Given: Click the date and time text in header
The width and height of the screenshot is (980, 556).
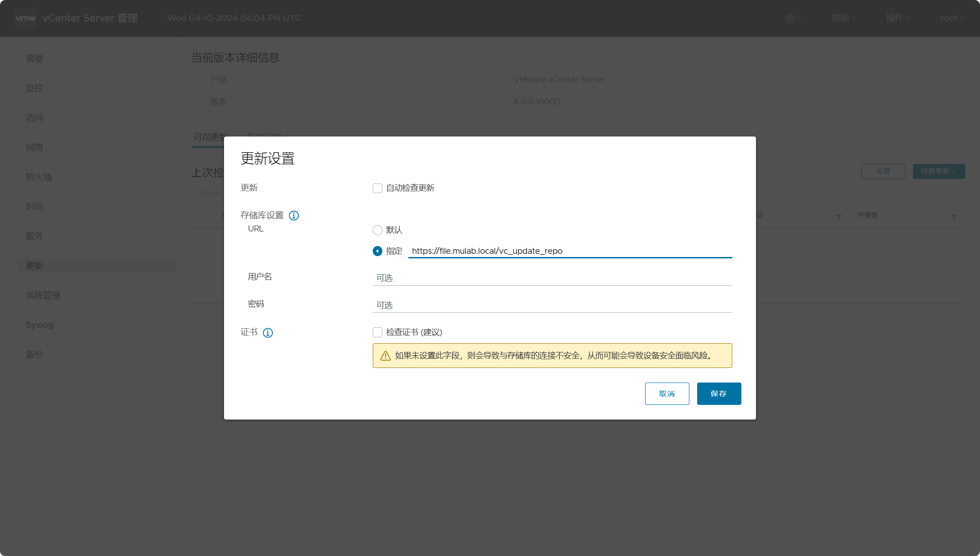Looking at the screenshot, I should 234,18.
